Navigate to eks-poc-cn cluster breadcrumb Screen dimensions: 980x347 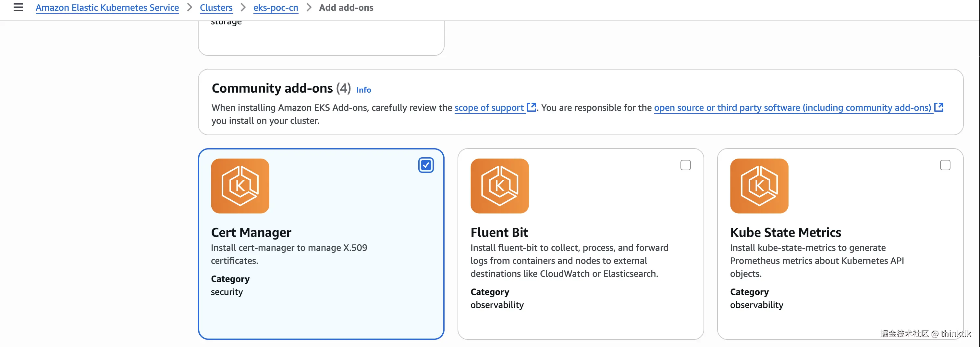pos(276,7)
